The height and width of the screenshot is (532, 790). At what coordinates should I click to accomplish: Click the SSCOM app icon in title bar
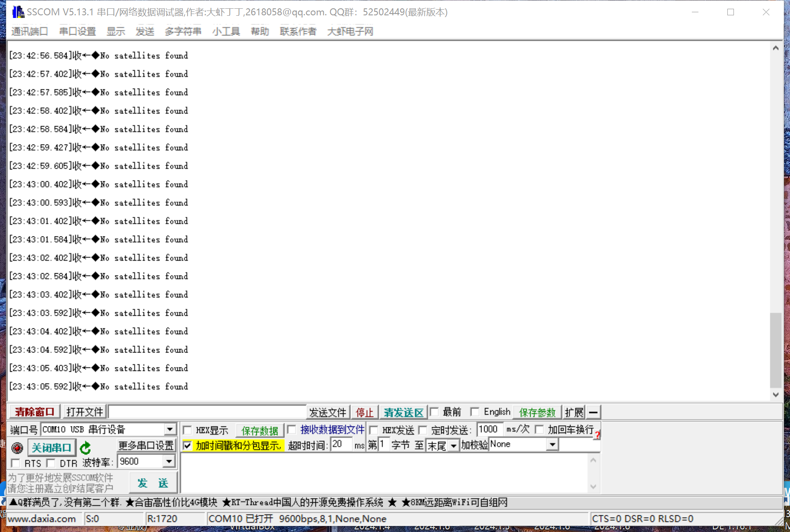pyautogui.click(x=18, y=12)
